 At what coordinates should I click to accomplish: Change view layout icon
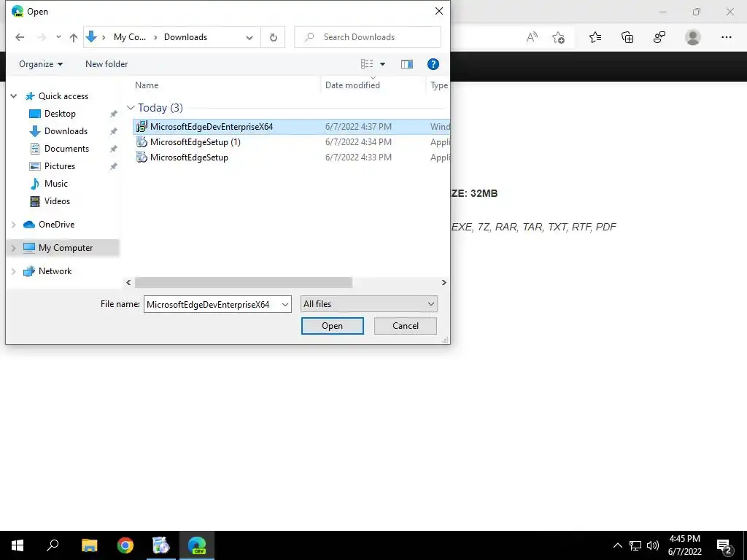pyautogui.click(x=367, y=64)
